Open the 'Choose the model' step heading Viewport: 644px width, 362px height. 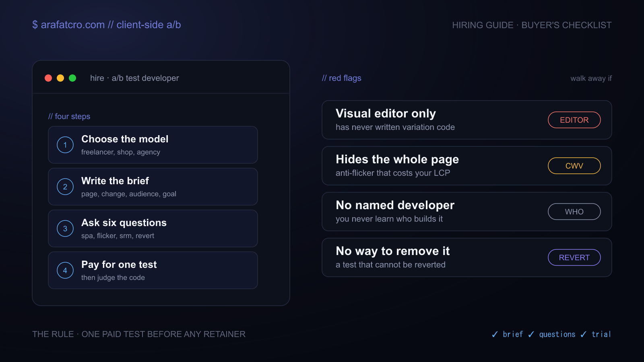click(x=125, y=139)
